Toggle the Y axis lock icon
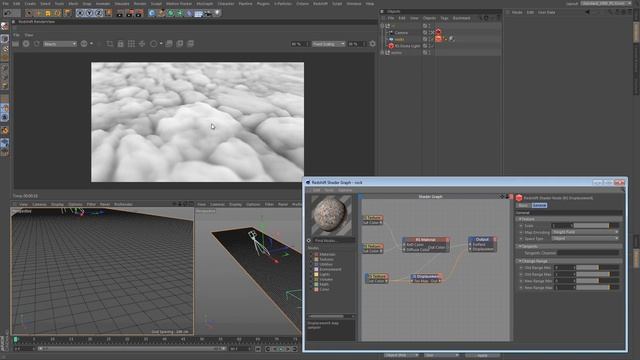Screen dimensions: 640x360 (89, 13)
